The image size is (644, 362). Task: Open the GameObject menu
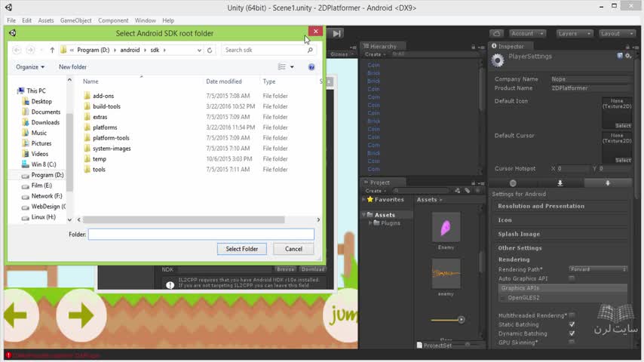pos(76,20)
